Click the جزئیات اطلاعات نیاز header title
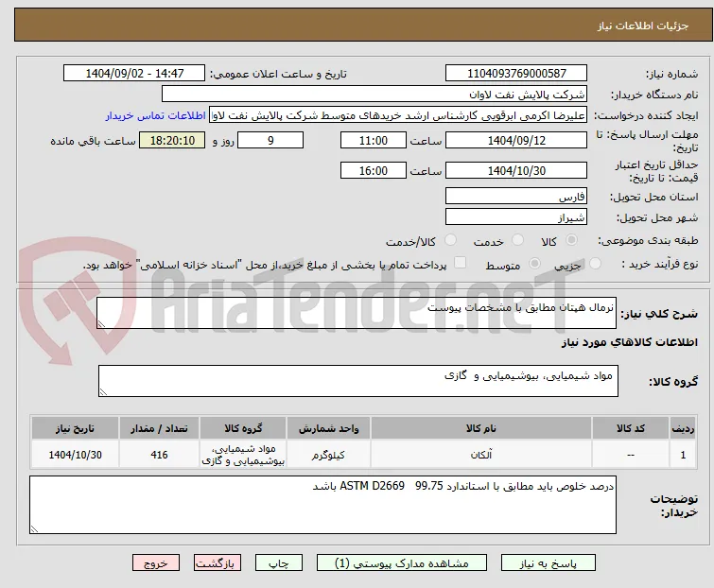Image resolution: width=714 pixels, height=588 pixels. (x=642, y=26)
